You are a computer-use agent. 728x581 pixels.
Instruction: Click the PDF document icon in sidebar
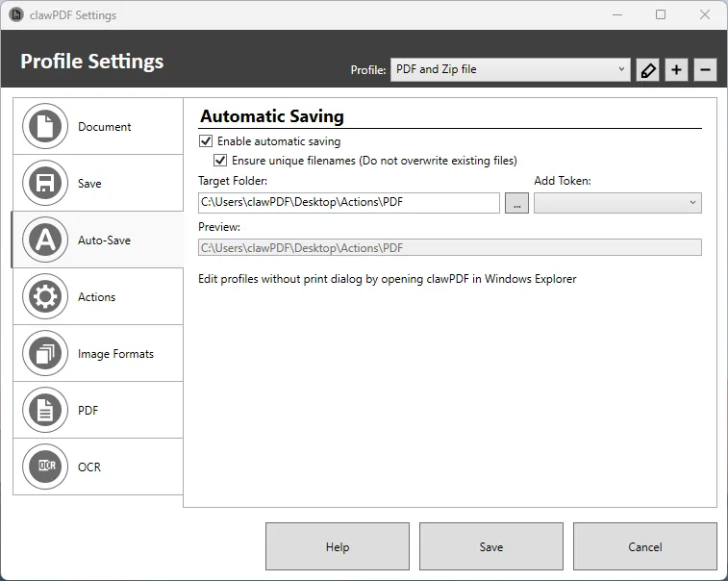click(x=45, y=411)
